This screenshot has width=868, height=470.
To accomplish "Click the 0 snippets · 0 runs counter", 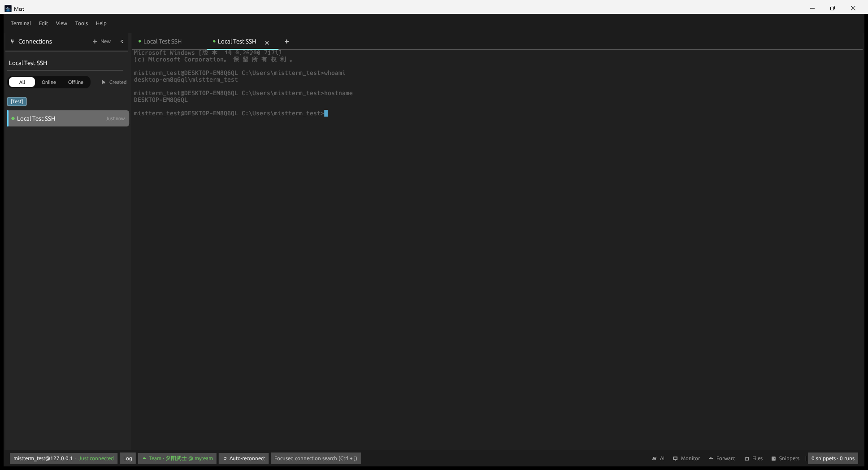I will (x=833, y=458).
